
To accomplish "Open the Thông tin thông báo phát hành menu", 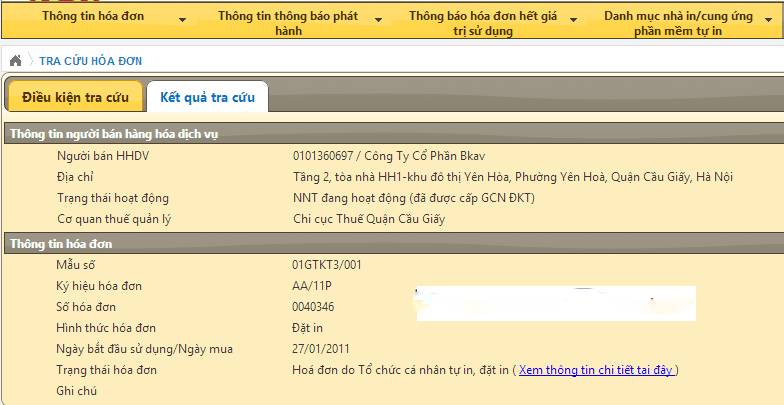I will [x=287, y=23].
